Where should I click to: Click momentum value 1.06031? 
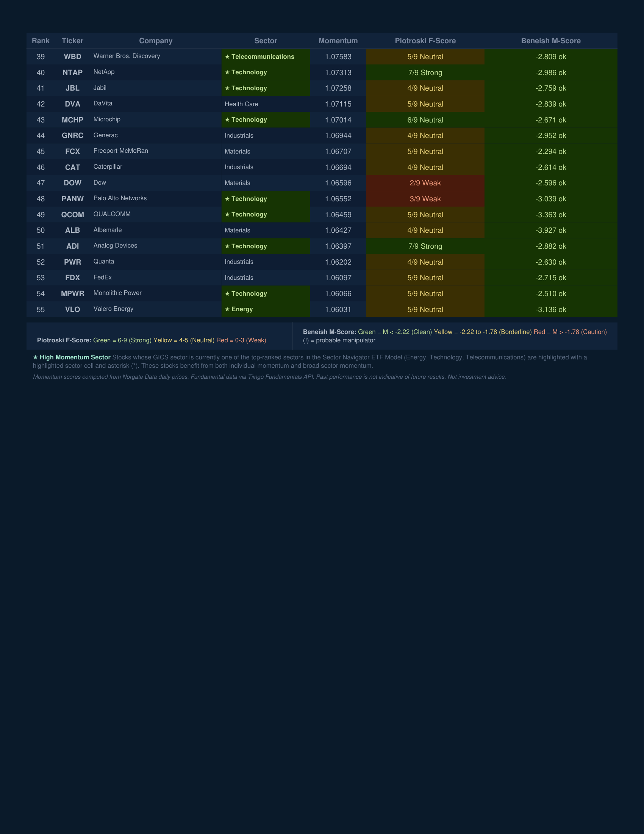click(x=338, y=310)
